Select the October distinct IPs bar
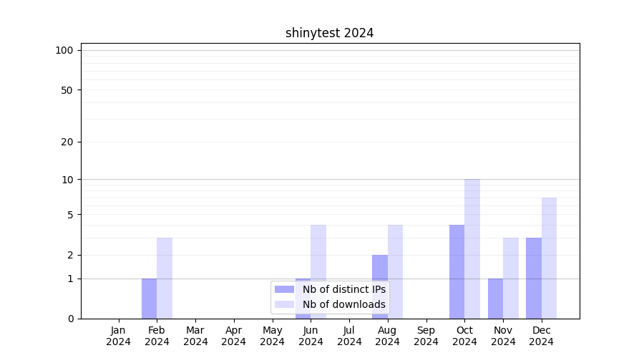Viewport: 644px width, 358px height. pos(457,271)
